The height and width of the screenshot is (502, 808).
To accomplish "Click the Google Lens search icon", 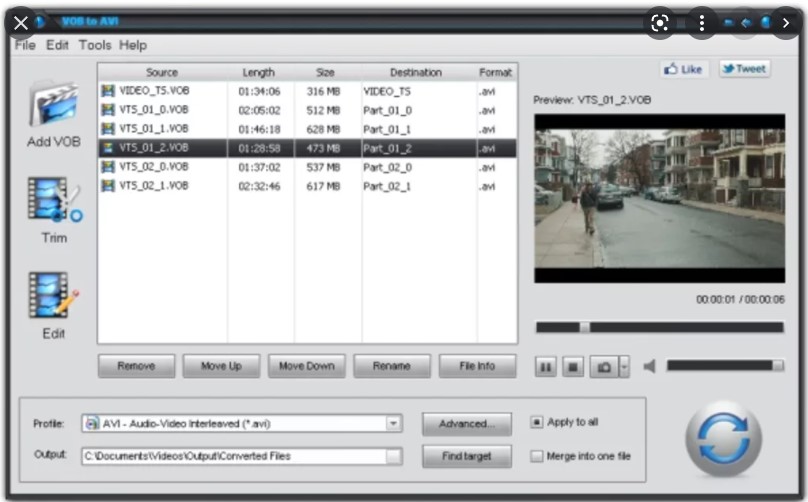I will (660, 23).
